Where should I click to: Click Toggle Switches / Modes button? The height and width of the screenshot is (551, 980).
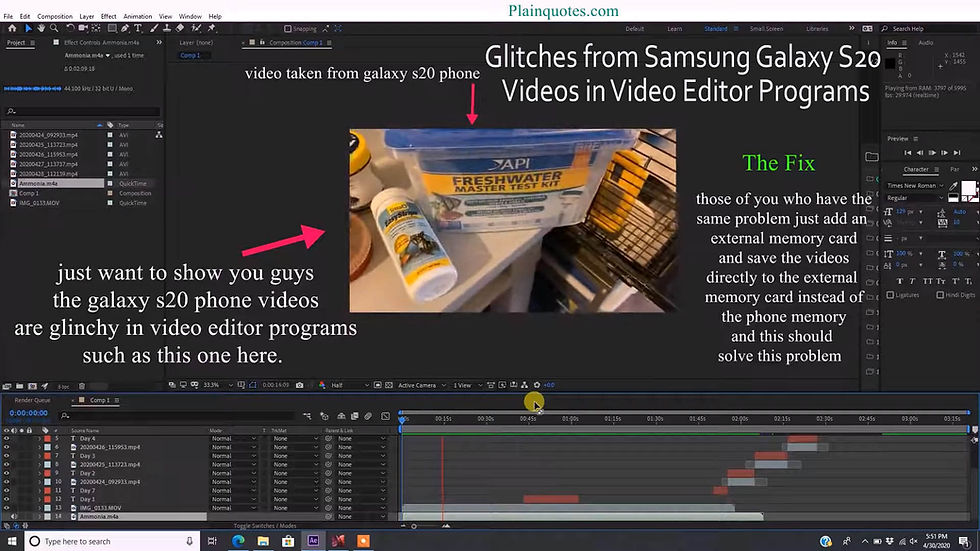tap(265, 525)
